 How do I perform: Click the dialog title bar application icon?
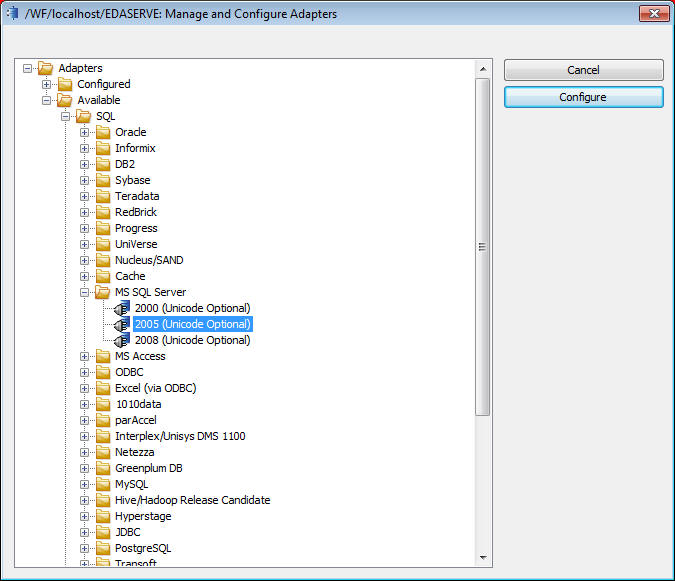pos(13,13)
